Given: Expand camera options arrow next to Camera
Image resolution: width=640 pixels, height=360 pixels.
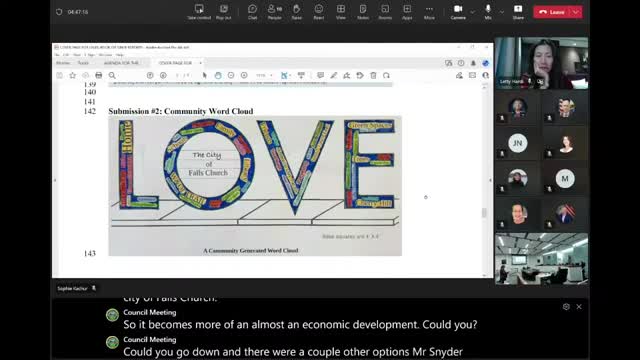Looking at the screenshot, I should 472,12.
